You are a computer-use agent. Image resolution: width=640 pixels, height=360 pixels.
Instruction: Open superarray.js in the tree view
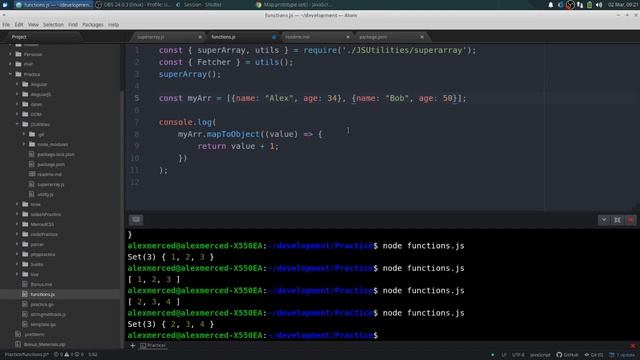[x=51, y=184]
